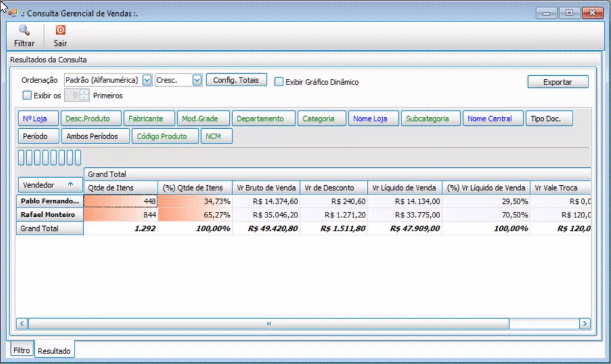Click the horizontal scrollbar left arrow
The image size is (611, 364).
pyautogui.click(x=22, y=324)
